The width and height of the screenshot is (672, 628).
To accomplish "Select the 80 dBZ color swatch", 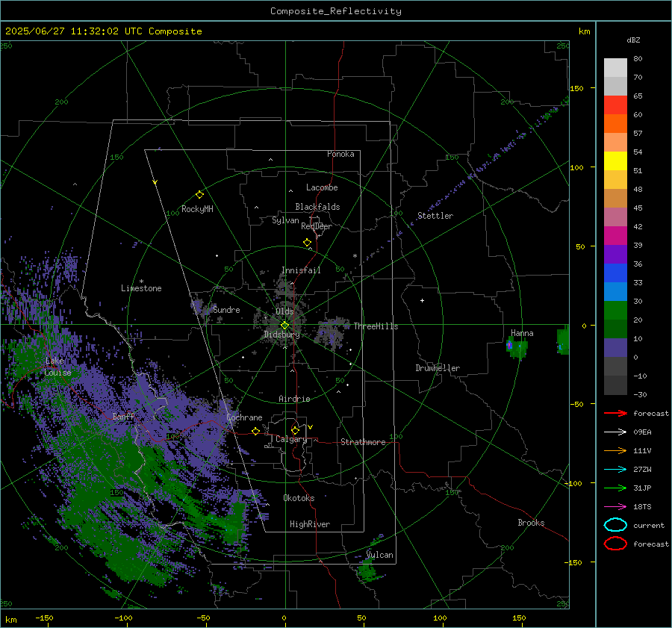I will click(615, 68).
